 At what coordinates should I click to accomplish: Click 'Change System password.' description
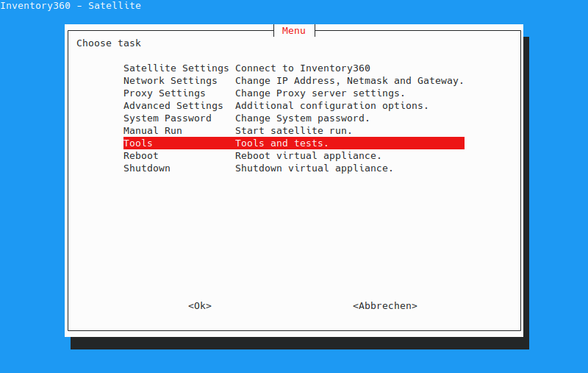pyautogui.click(x=302, y=118)
